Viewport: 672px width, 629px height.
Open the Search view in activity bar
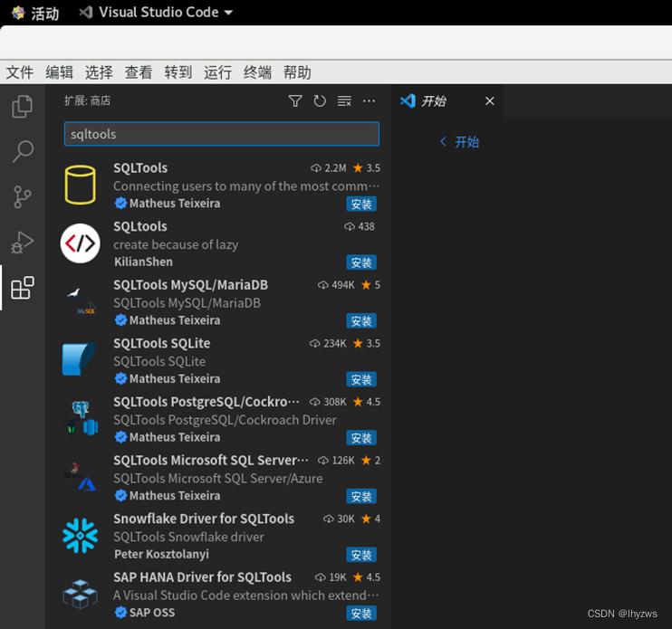click(23, 151)
